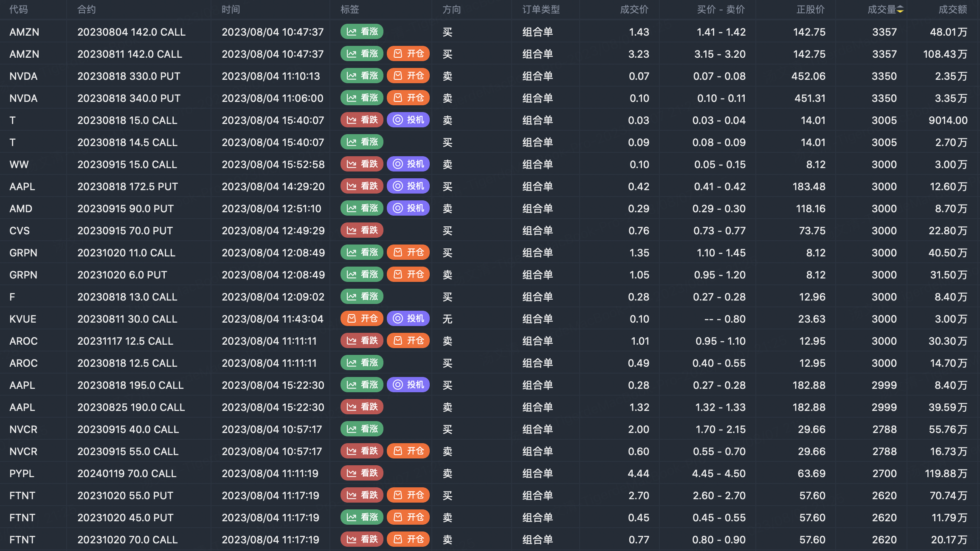
Task: Sort by the 成交价 column header
Action: click(x=634, y=10)
